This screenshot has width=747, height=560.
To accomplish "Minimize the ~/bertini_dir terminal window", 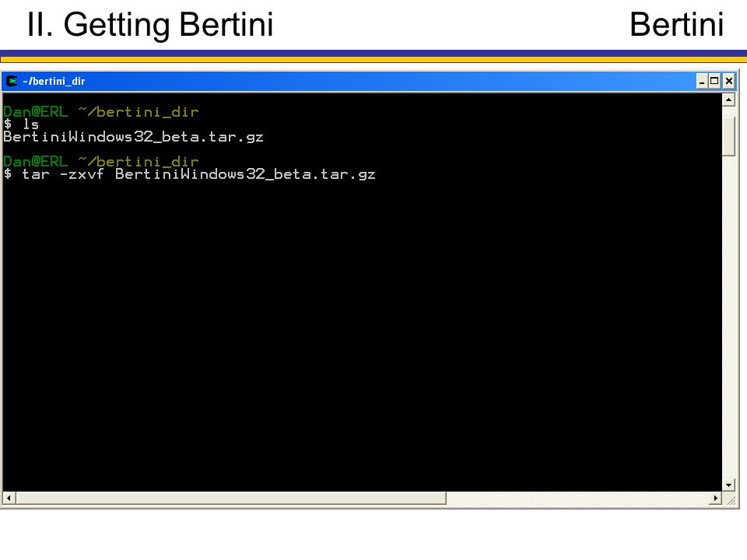I will [x=701, y=82].
